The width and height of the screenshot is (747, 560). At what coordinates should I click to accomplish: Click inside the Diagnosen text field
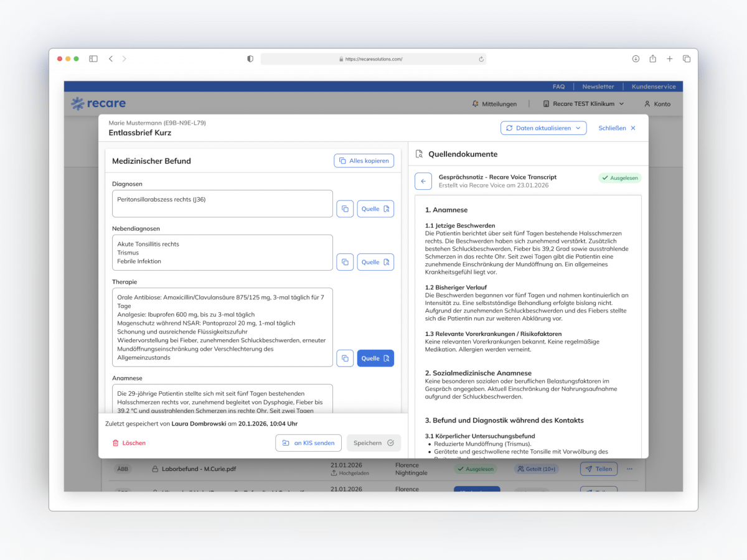[x=222, y=203]
